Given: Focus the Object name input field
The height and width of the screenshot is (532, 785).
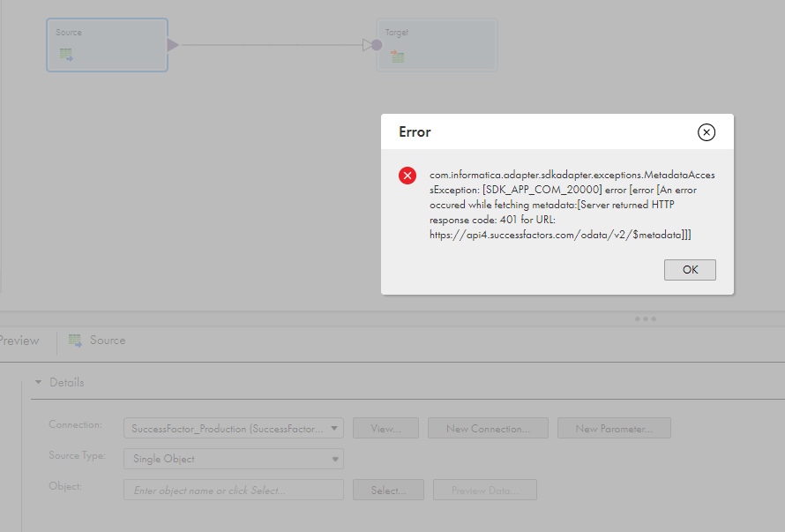Looking at the screenshot, I should click(234, 490).
